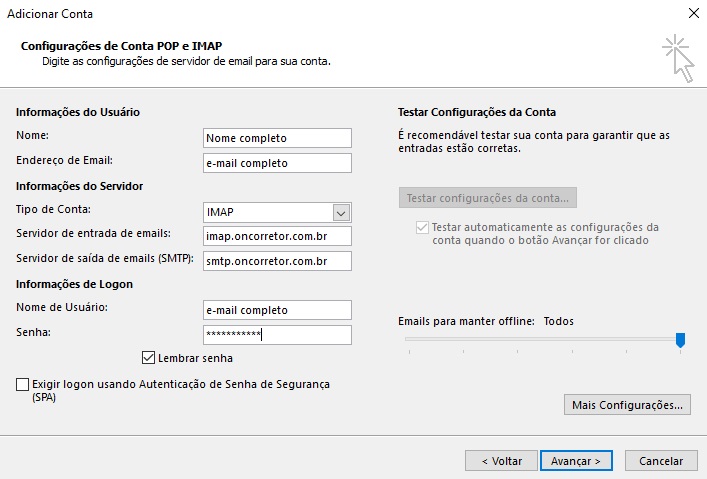Click the 'Configurações de Conta POP e IMAP' title
Screen dimensions: 707x479
tap(121, 46)
